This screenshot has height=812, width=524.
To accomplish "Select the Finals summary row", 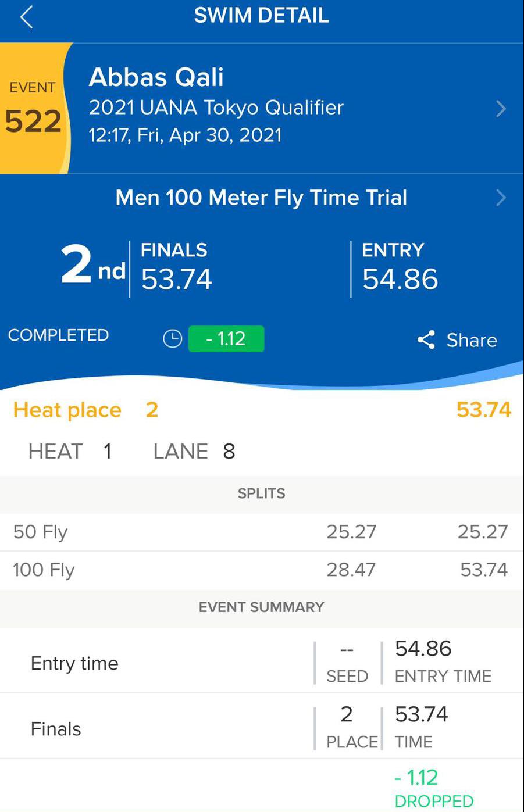I will [262, 726].
